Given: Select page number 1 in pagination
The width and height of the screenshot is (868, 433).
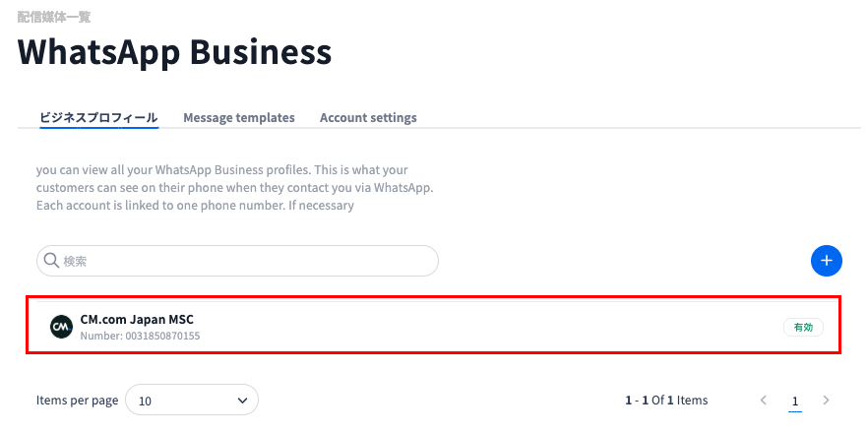Looking at the screenshot, I should 795,401.
